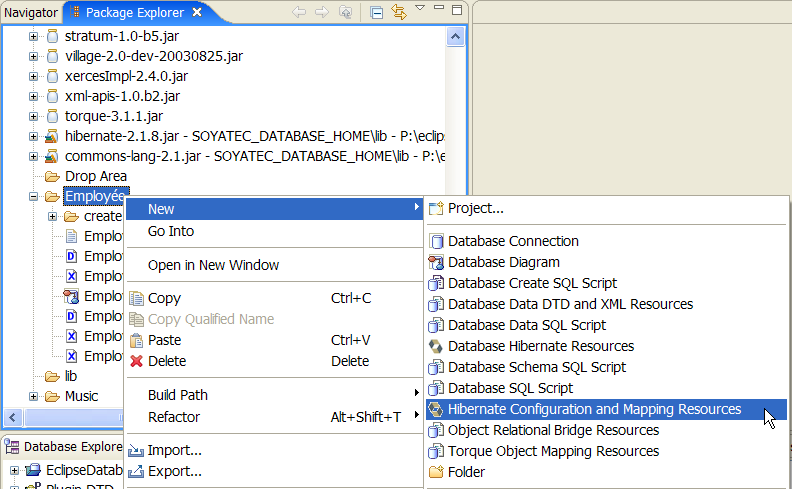The height and width of the screenshot is (489, 792).
Task: Click the Back navigation arrow in Package Explorer toolbar
Action: click(299, 12)
